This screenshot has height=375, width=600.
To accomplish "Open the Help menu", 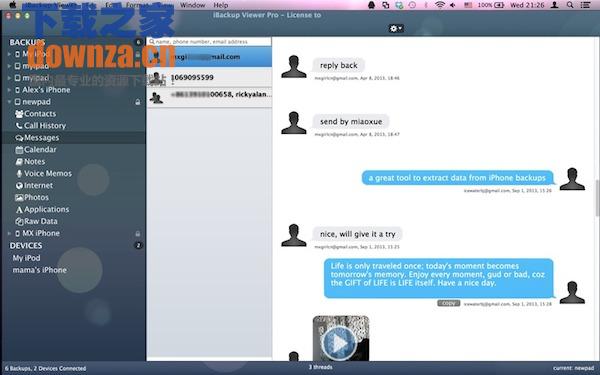I will 221,5.
